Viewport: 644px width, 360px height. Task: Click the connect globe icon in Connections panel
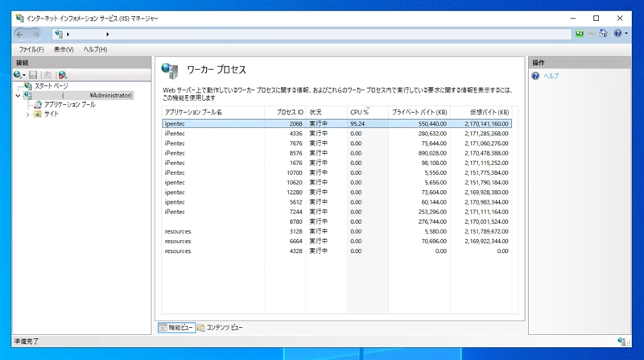(17, 75)
